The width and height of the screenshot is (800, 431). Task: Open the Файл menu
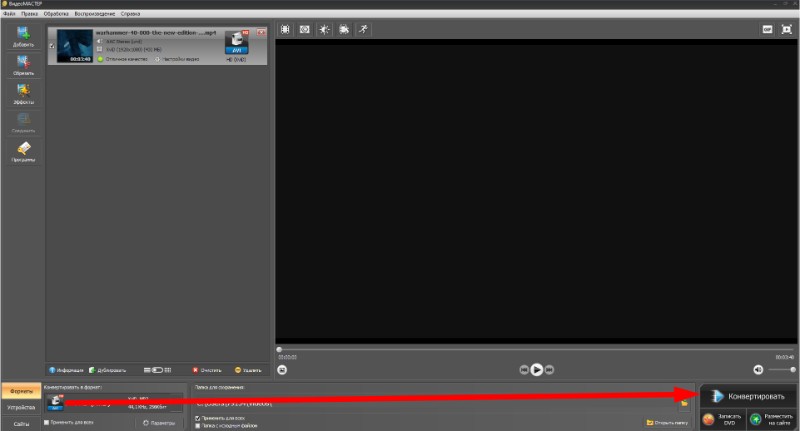[x=9, y=14]
